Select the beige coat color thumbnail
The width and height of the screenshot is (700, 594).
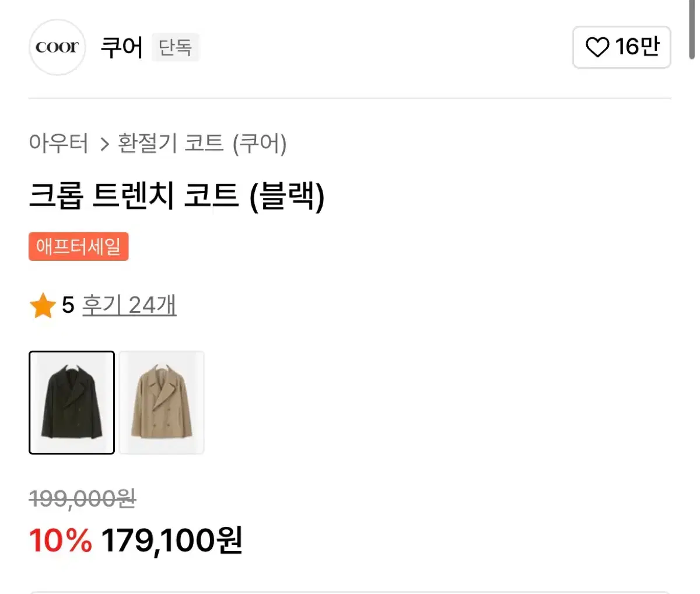click(x=162, y=403)
